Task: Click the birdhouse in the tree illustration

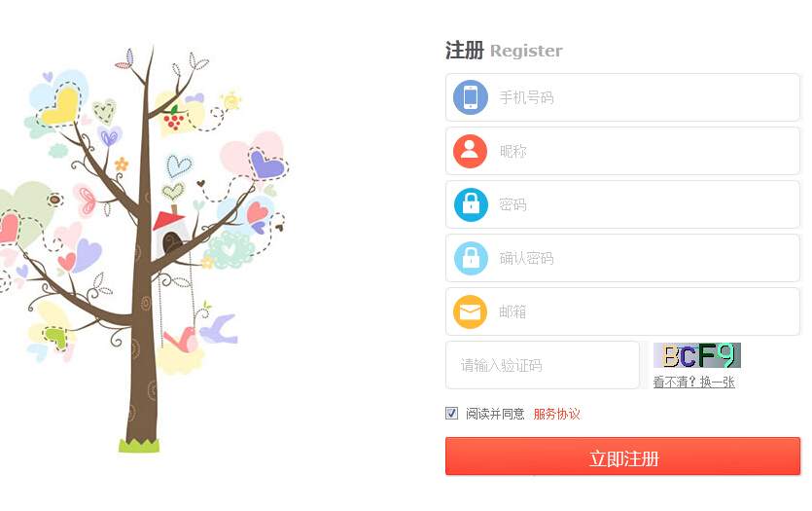Action: 170,234
